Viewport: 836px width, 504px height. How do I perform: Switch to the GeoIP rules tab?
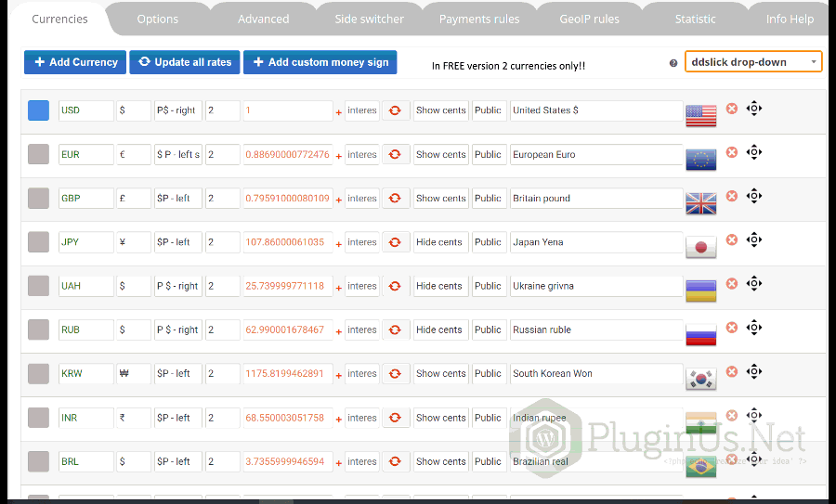click(x=589, y=19)
